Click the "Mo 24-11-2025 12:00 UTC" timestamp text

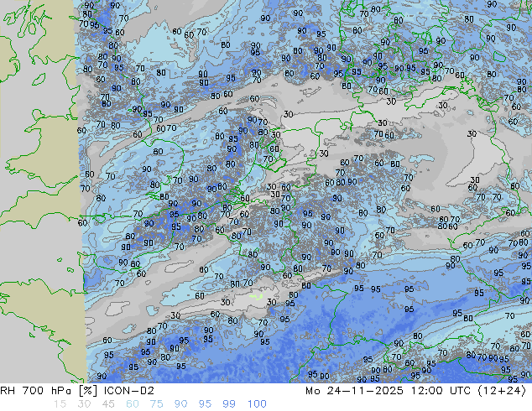(389, 391)
